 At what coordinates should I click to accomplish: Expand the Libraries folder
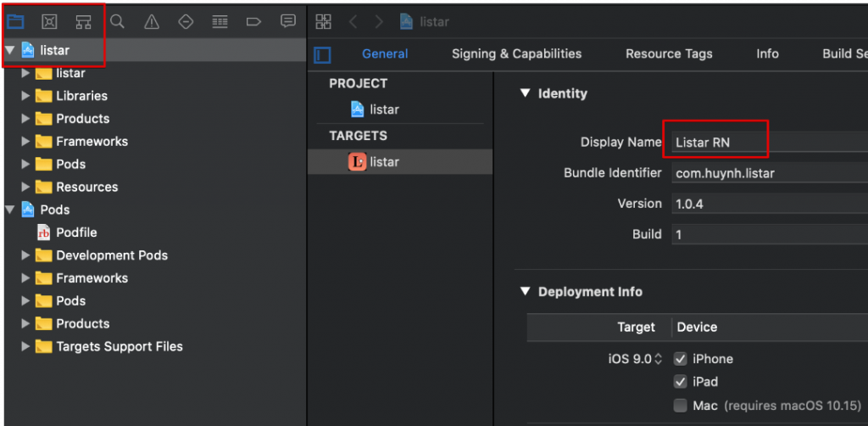(25, 96)
